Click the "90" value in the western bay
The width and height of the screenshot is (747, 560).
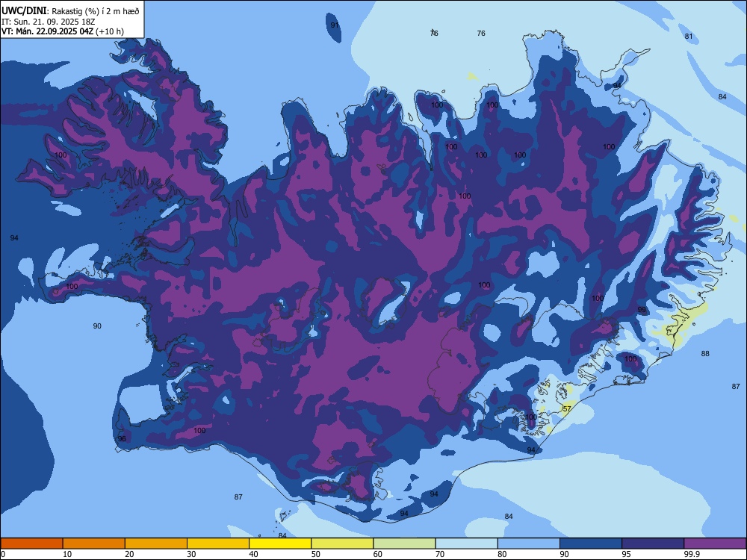coord(97,326)
